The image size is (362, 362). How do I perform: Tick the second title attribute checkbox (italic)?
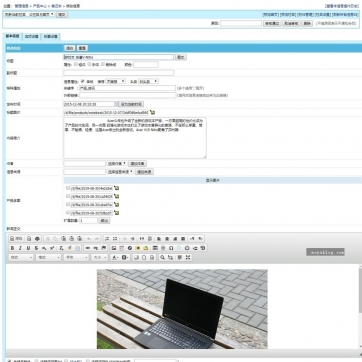pyautogui.click(x=89, y=64)
